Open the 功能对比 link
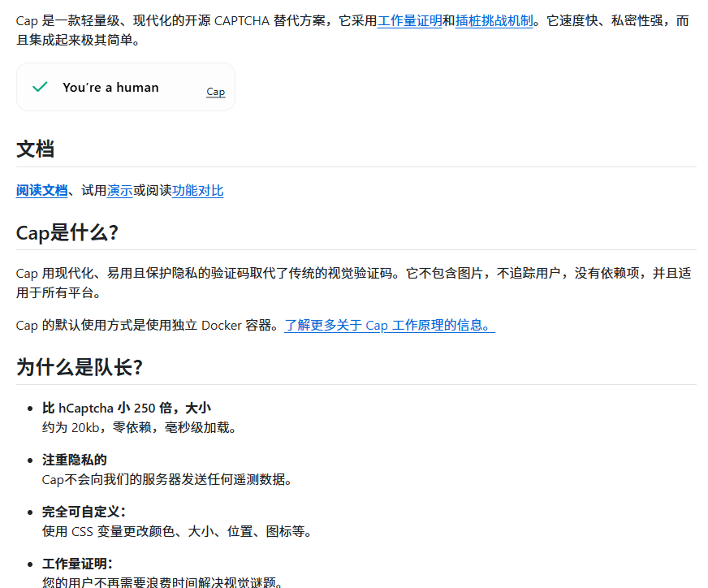The height and width of the screenshot is (588, 708). point(198,191)
